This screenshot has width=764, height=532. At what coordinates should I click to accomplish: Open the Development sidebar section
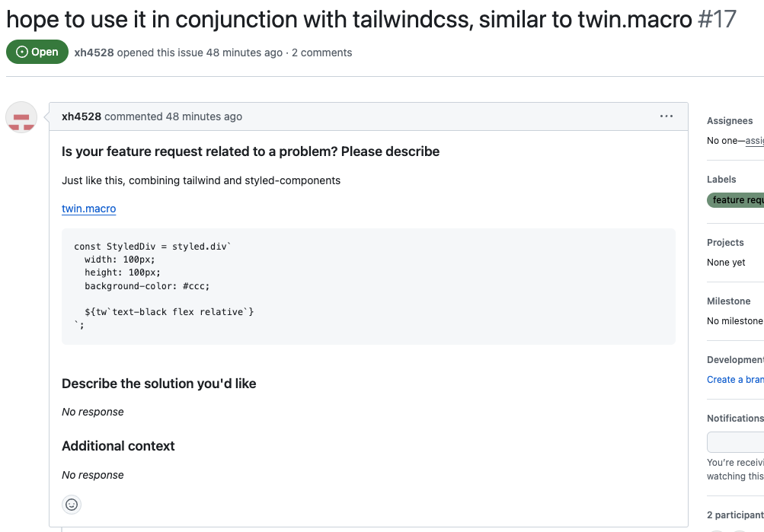(734, 360)
